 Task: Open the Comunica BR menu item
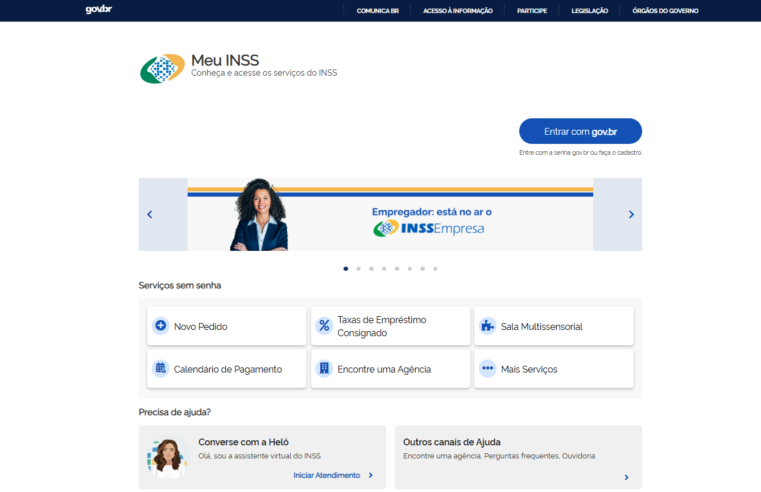378,11
